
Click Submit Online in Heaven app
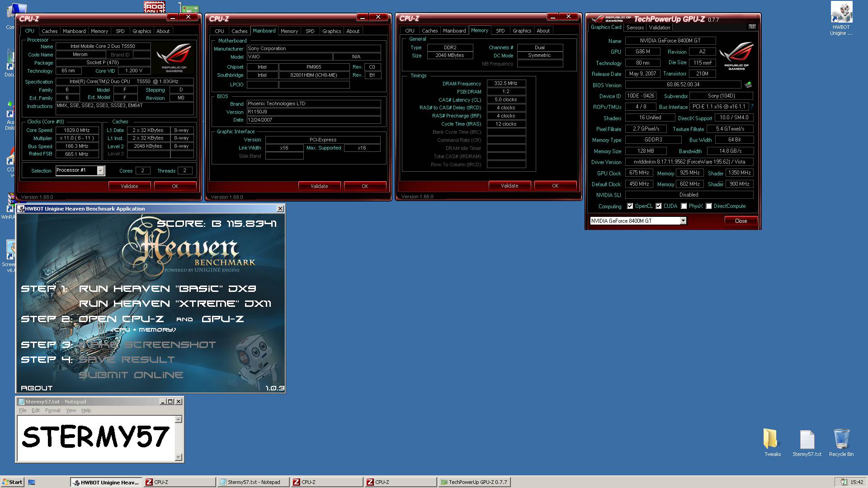(131, 375)
